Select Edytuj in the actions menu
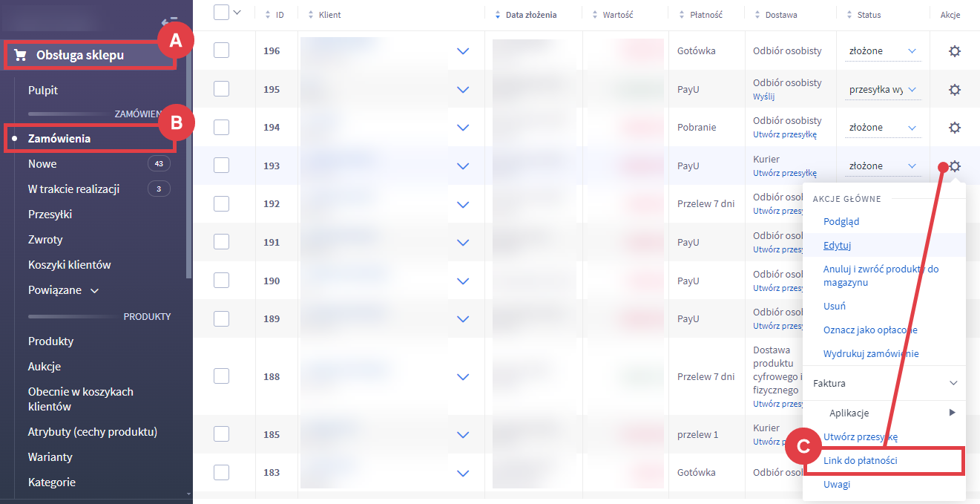 point(837,245)
